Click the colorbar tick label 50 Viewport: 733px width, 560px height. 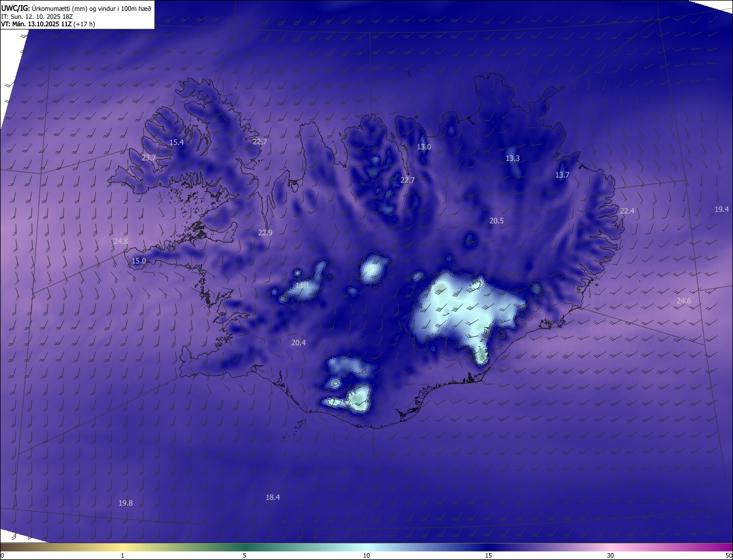pos(729,555)
